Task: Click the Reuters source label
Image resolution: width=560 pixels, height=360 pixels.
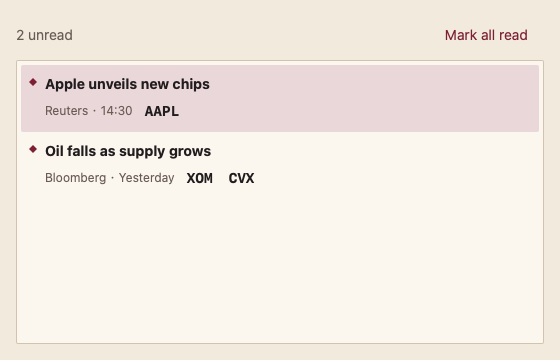Action: click(x=66, y=111)
